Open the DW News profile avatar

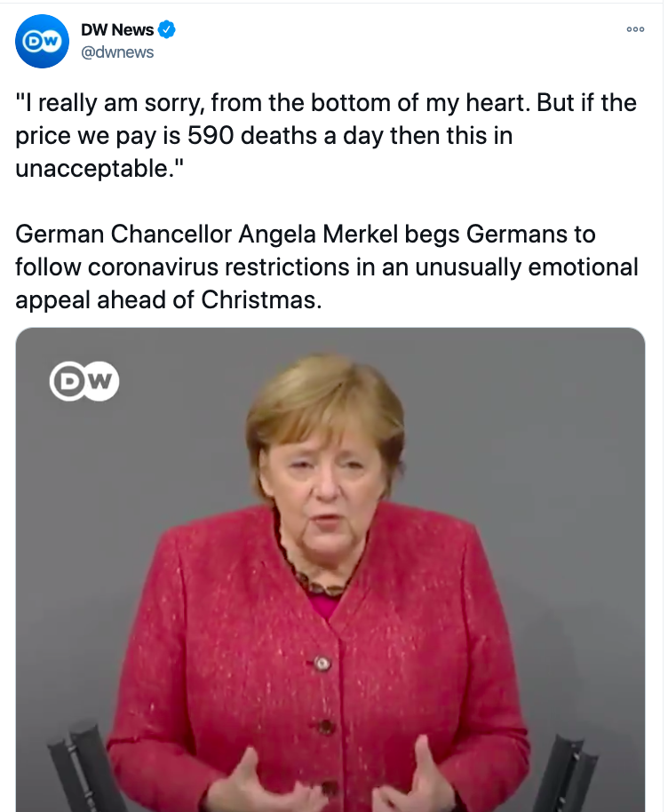pos(42,42)
